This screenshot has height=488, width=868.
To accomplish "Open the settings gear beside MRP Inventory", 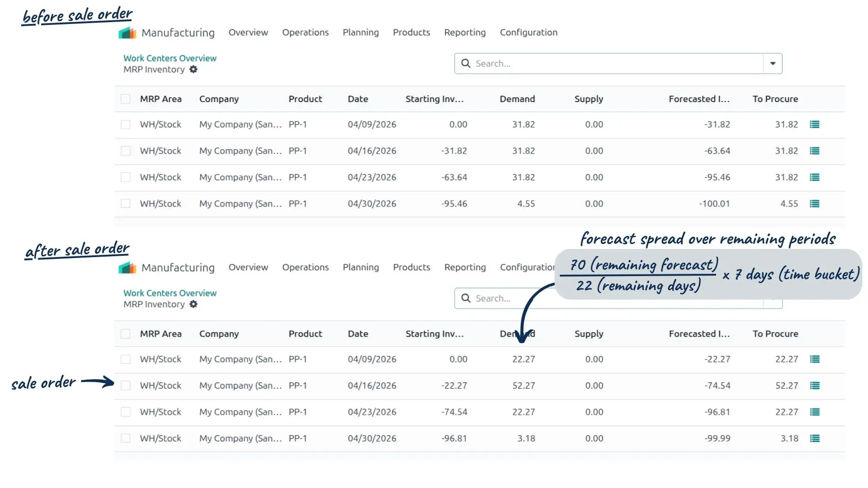I will (x=193, y=69).
